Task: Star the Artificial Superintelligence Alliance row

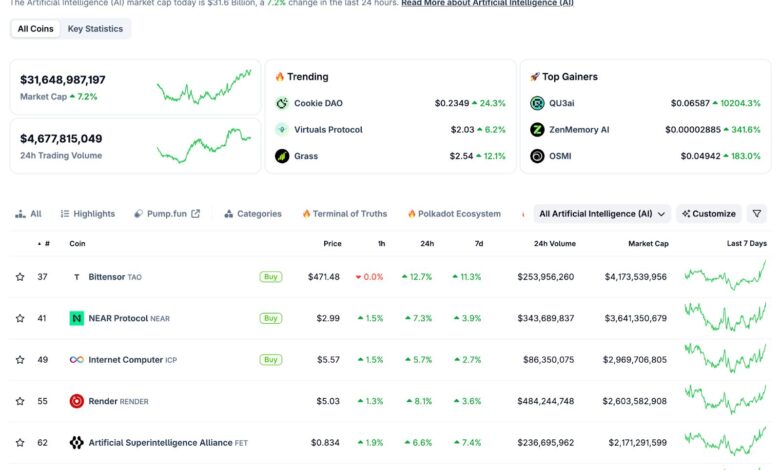Action: click(20, 443)
